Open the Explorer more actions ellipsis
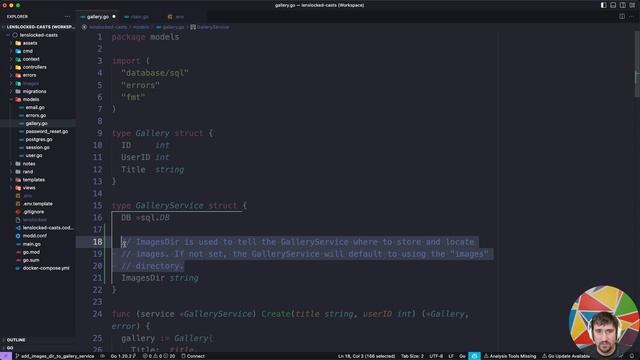The width and height of the screenshot is (640, 360). pyautogui.click(x=67, y=17)
